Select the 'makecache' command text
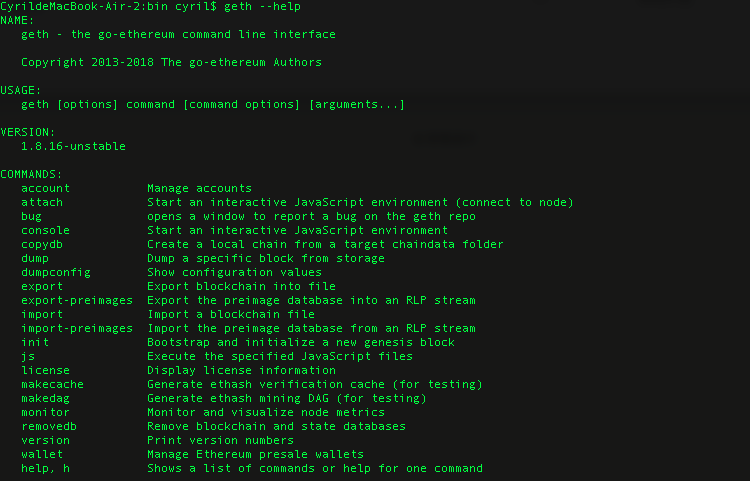The image size is (750, 481). [x=53, y=384]
